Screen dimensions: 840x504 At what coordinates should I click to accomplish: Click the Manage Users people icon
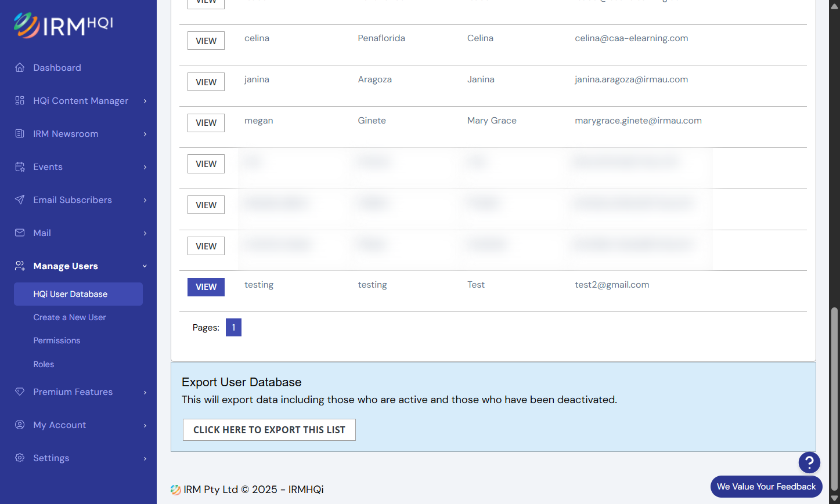pos(20,266)
